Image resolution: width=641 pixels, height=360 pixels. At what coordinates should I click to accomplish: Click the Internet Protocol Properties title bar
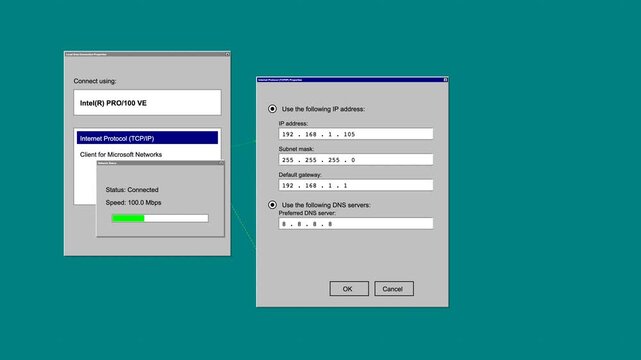352,80
